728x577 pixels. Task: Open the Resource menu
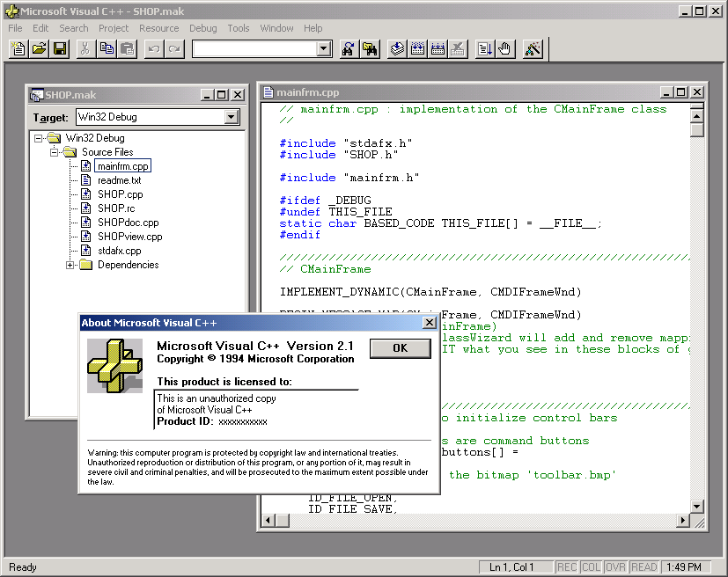pyautogui.click(x=158, y=28)
